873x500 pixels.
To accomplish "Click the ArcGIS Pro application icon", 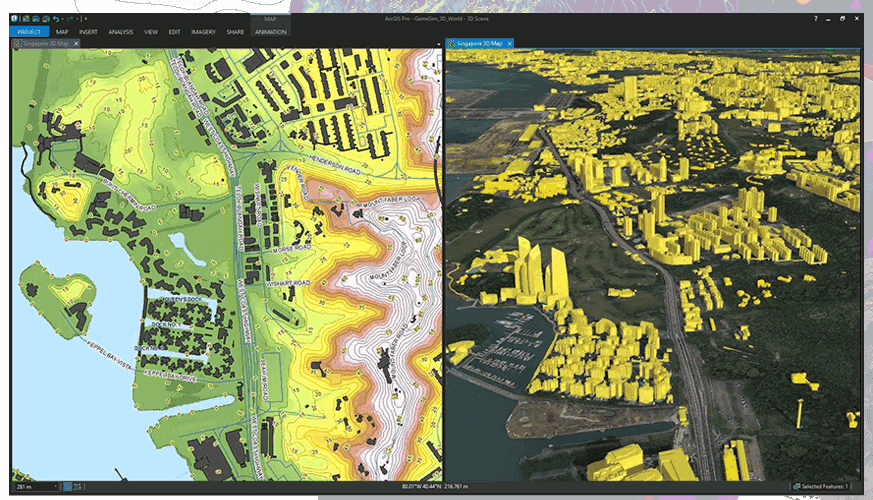I will [14, 18].
